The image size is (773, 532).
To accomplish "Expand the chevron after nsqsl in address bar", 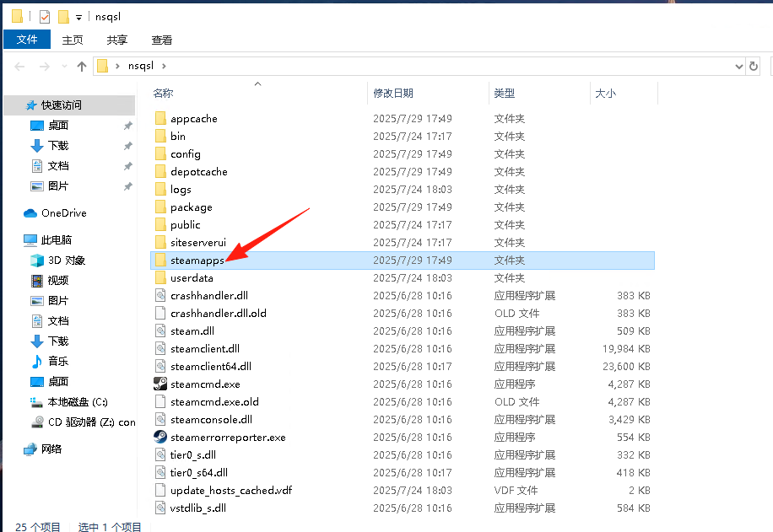I will pyautogui.click(x=164, y=66).
